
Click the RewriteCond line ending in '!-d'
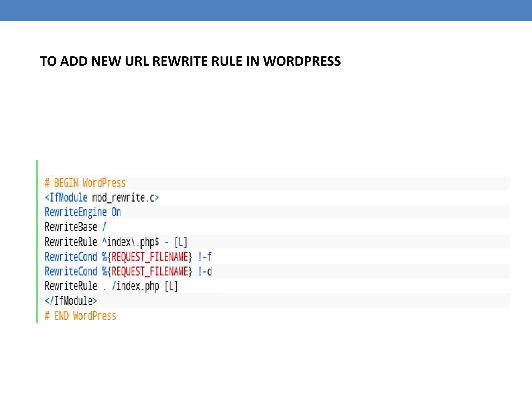(128, 271)
